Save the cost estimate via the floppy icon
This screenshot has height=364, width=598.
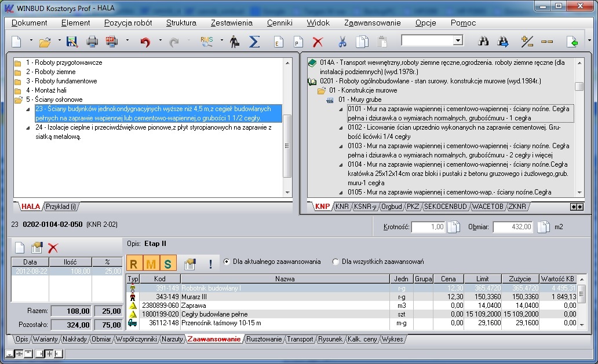coord(72,42)
